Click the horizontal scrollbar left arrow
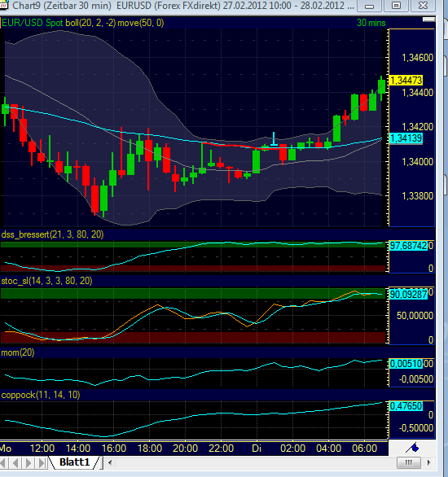 110,462
